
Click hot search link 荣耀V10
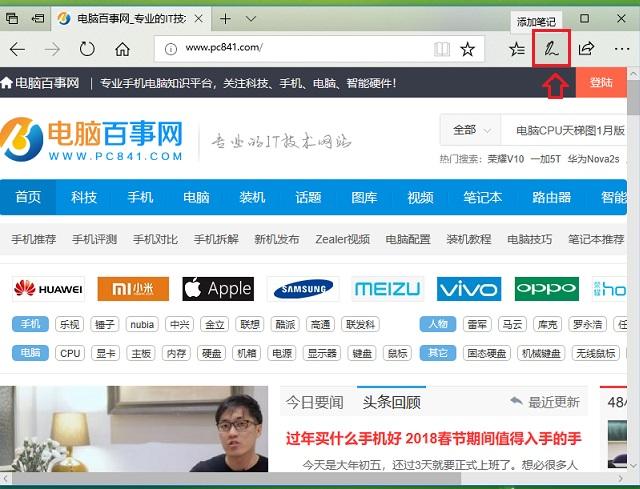click(x=505, y=159)
